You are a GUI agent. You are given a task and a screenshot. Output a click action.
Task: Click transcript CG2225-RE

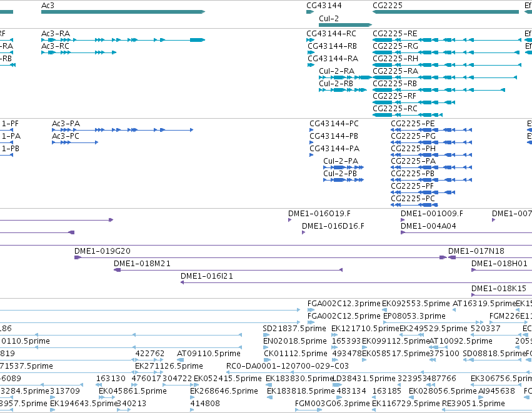(x=447, y=40)
